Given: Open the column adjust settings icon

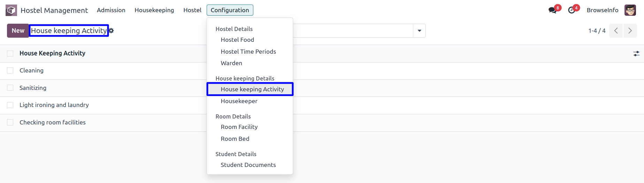Looking at the screenshot, I should coord(636,53).
